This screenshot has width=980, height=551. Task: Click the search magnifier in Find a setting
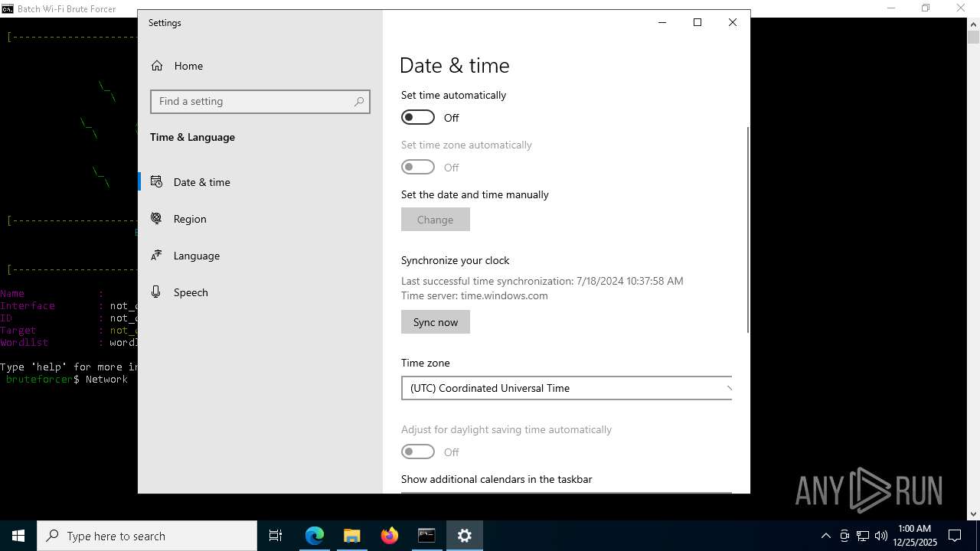359,102
